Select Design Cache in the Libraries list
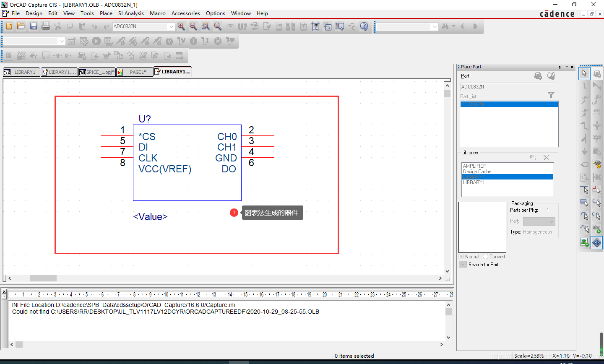604x364 pixels. (477, 172)
